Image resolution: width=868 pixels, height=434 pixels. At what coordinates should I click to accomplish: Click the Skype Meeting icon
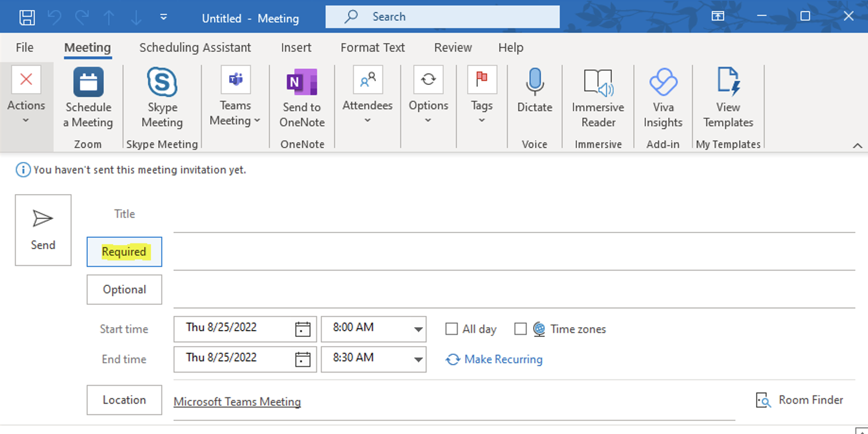[162, 82]
